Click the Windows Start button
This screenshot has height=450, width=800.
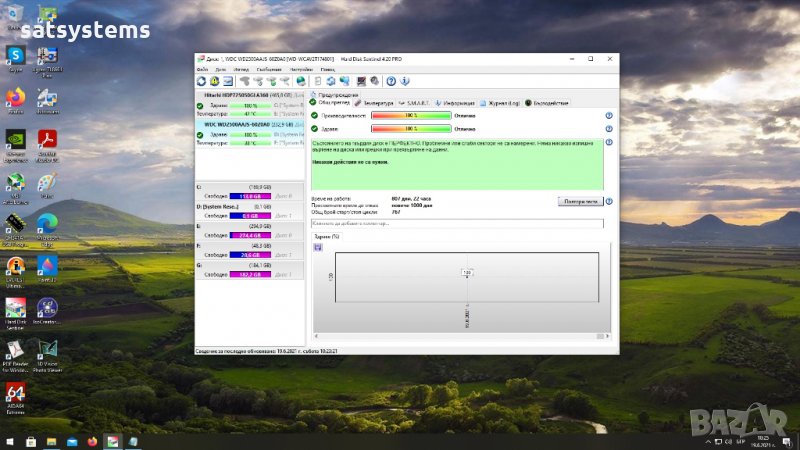[x=9, y=441]
